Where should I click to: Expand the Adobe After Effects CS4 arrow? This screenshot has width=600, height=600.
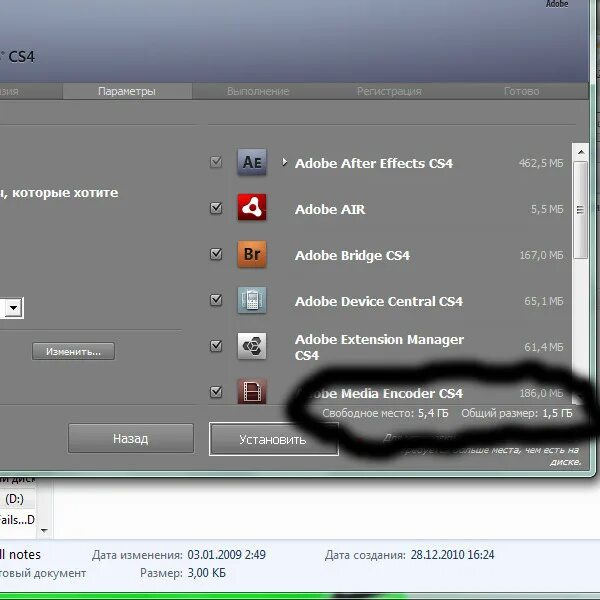tap(284, 162)
